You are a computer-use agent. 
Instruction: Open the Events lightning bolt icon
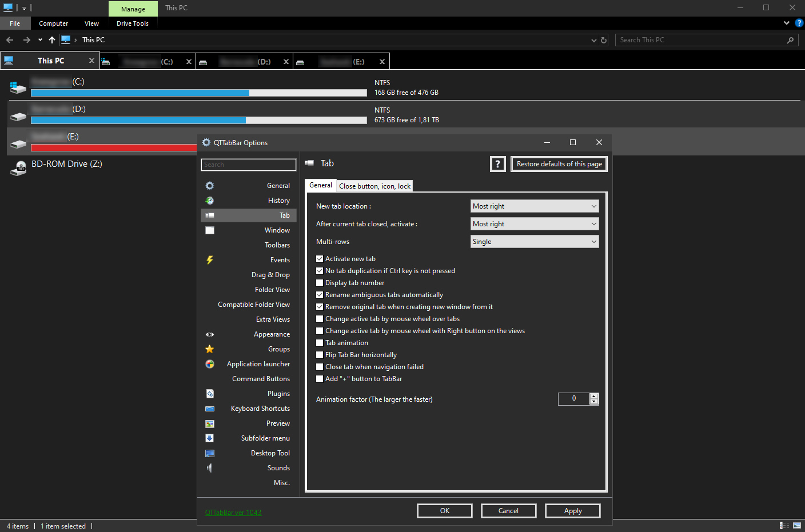210,260
